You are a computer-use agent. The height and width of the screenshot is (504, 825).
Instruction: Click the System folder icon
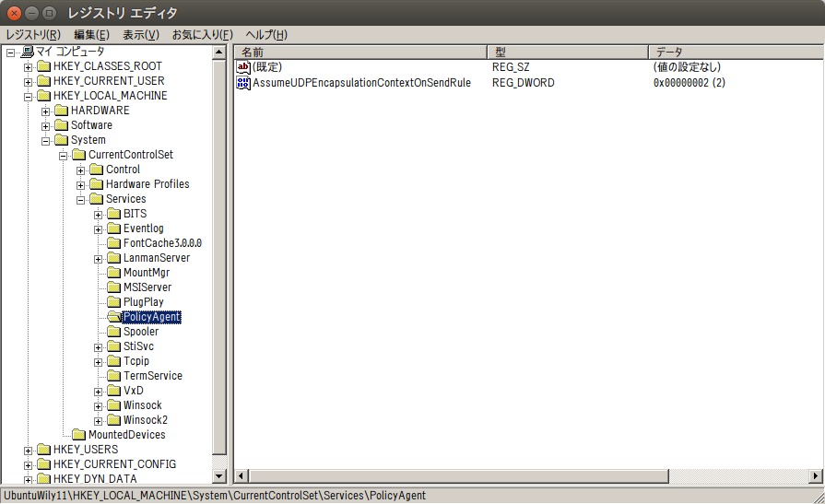coord(62,140)
